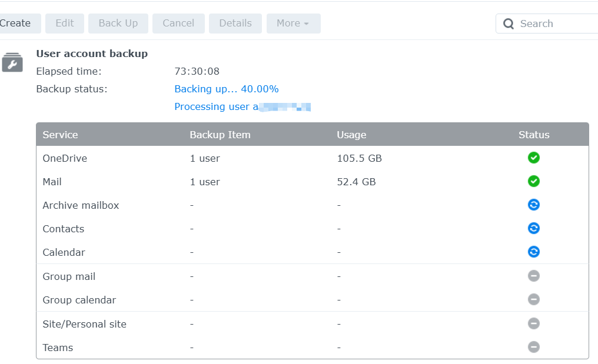Click the Backing up 40.00% status link
Screen dimensions: 598x364
(227, 89)
